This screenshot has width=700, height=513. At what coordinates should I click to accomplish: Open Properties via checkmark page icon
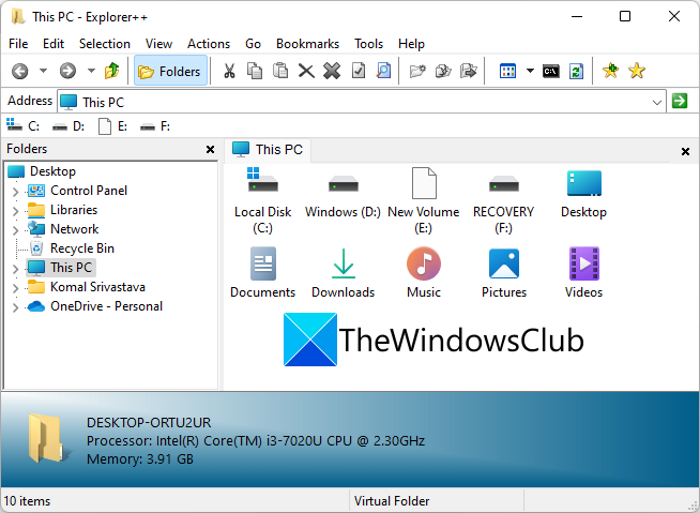click(x=358, y=71)
